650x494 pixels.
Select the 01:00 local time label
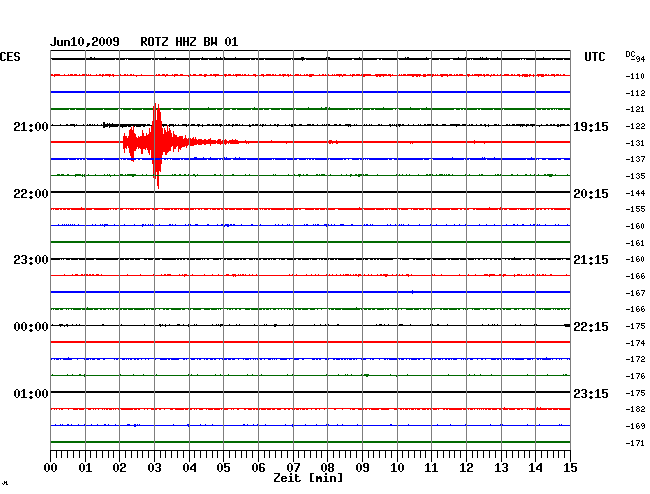[x=31, y=393]
